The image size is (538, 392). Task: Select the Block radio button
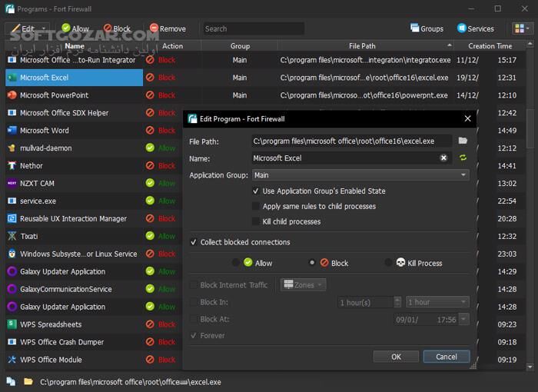(x=312, y=263)
